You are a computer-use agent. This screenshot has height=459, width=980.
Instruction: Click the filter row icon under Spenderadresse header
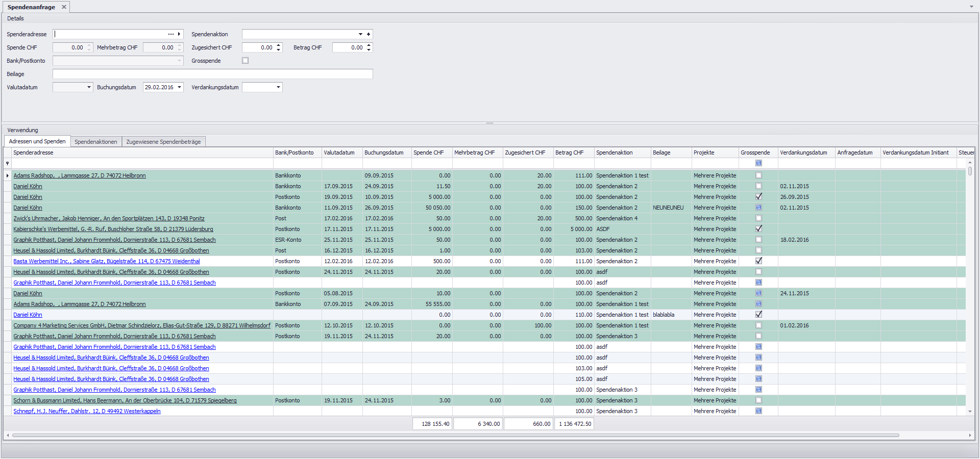point(7,164)
